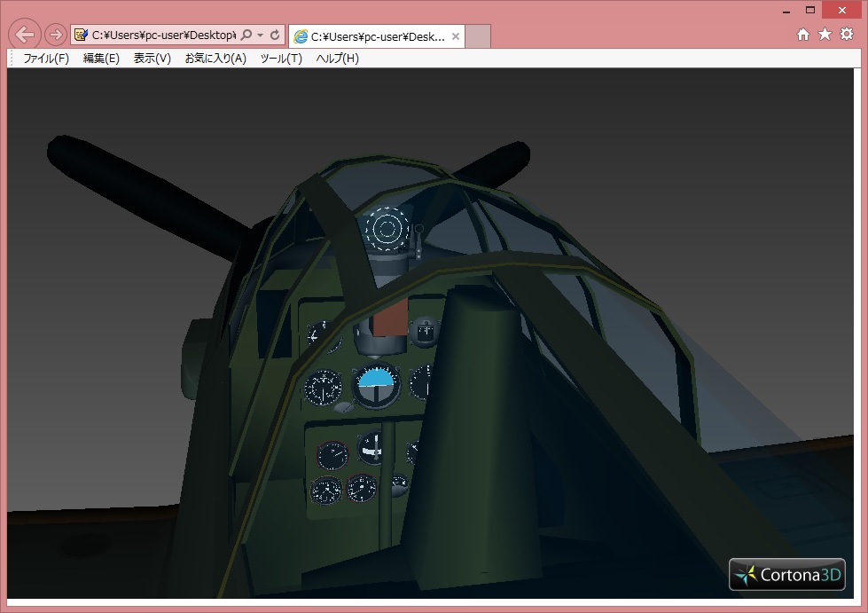Screen dimensions: 868x613
Task: Click the address bar URL text
Action: coord(163,35)
